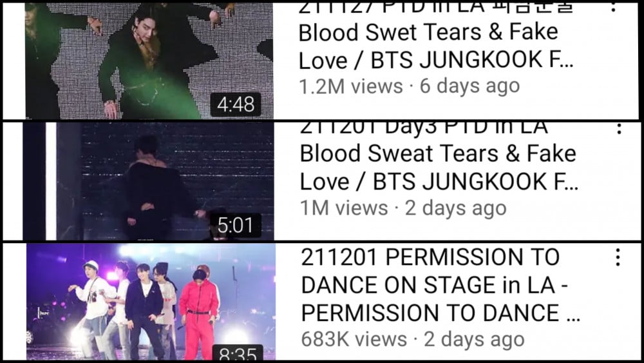Image resolution: width=644 pixels, height=363 pixels.
Task: Open the 'Blood Swet Tears & Fake' title
Action: 428,32
